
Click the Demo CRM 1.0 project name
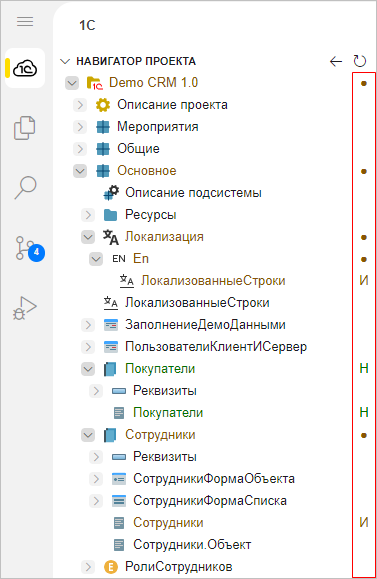[x=153, y=83]
